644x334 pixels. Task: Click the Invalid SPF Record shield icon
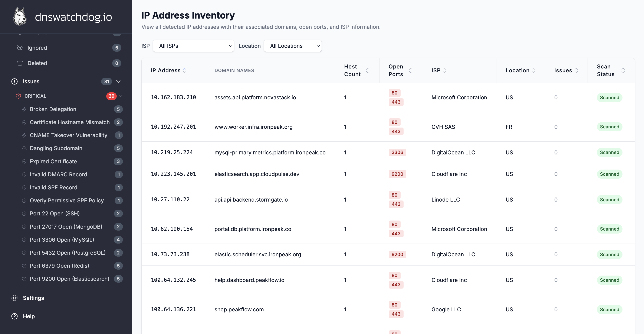tap(24, 187)
